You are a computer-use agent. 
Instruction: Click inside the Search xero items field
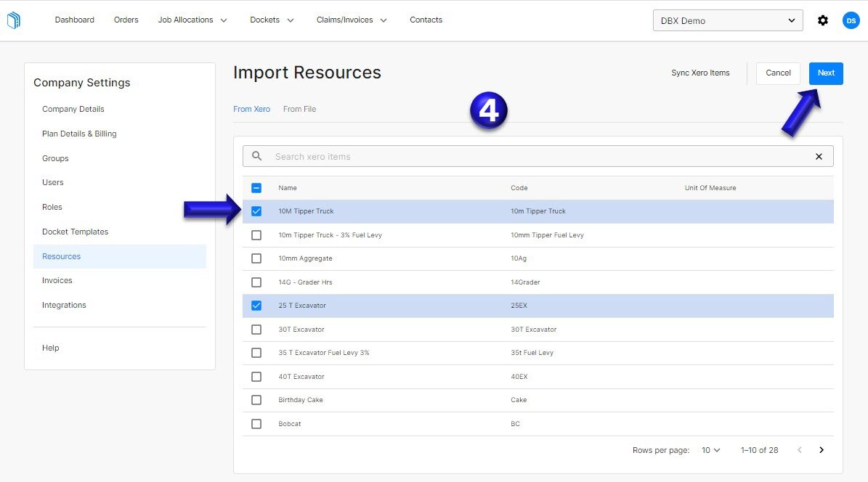coord(436,155)
